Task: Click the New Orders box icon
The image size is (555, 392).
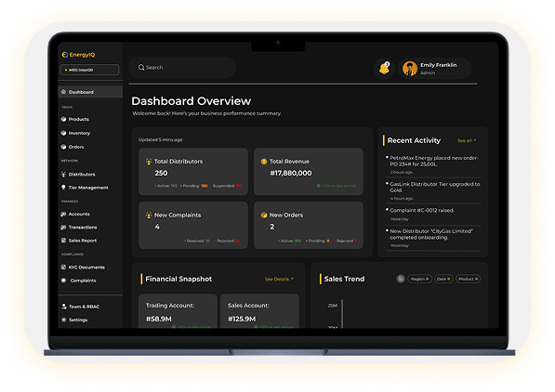Action: [x=264, y=216]
